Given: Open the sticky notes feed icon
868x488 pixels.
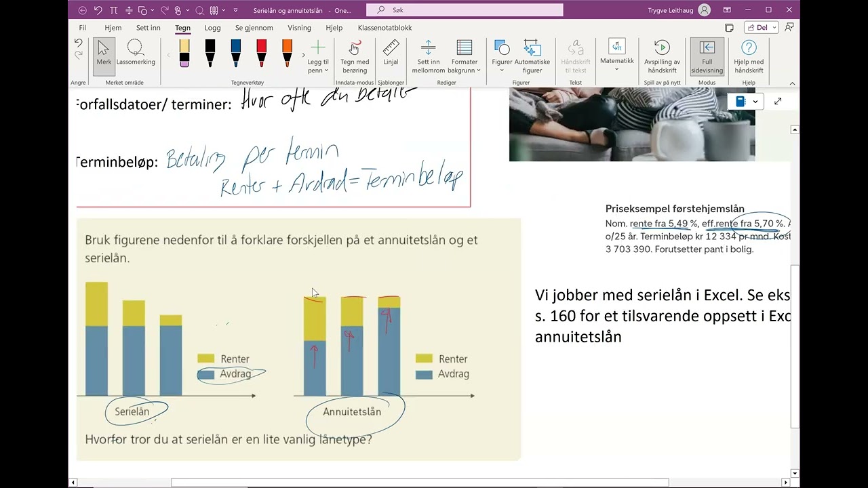Looking at the screenshot, I should point(729,28).
